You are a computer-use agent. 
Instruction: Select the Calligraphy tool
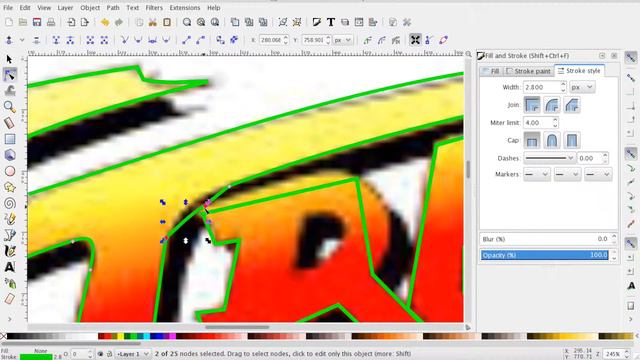pyautogui.click(x=10, y=251)
